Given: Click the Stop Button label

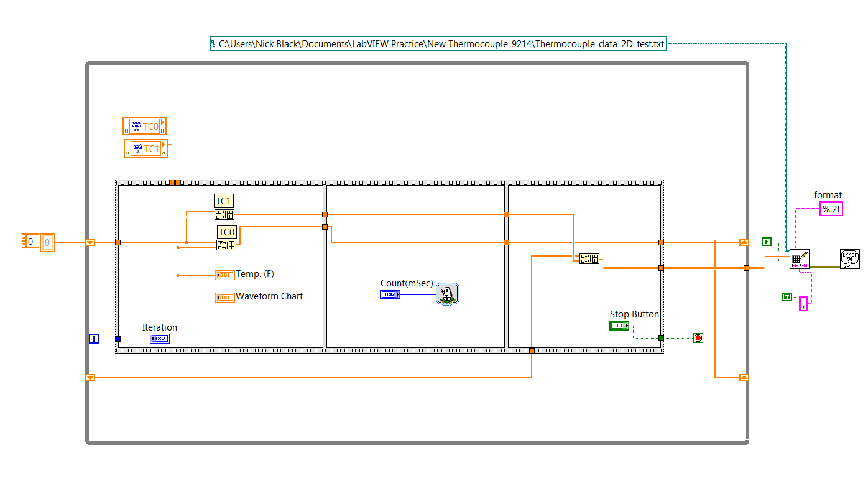Looking at the screenshot, I should tap(634, 314).
